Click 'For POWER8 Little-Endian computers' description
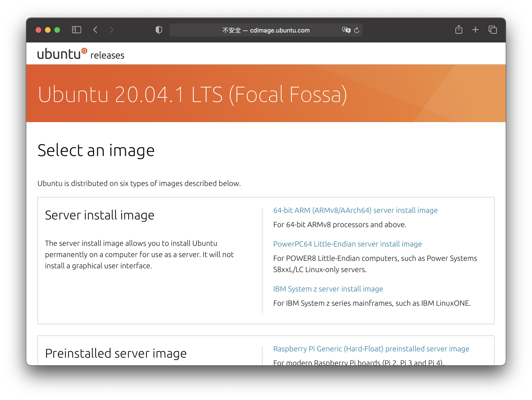532x400 pixels. (x=375, y=264)
